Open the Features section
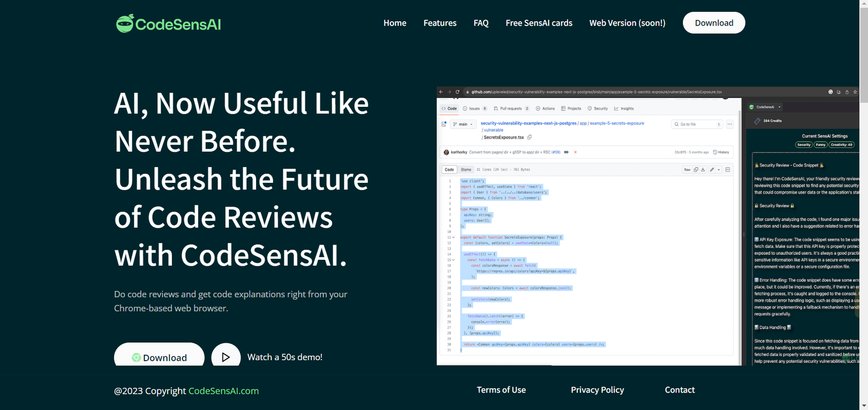 click(x=440, y=23)
